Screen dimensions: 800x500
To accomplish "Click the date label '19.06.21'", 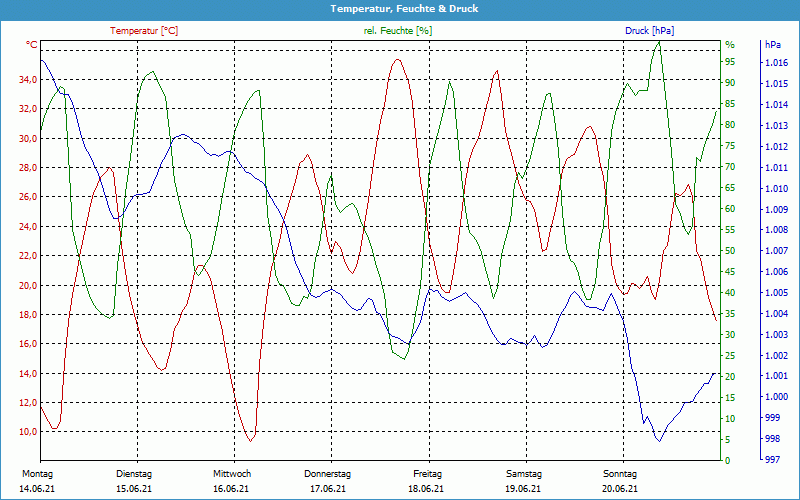I will [523, 489].
